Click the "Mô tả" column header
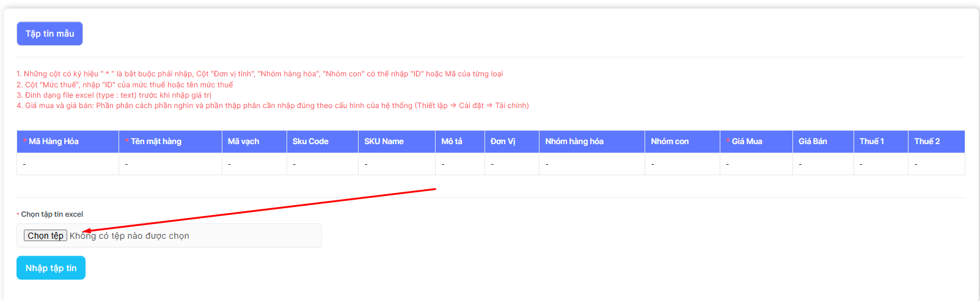 click(x=452, y=142)
